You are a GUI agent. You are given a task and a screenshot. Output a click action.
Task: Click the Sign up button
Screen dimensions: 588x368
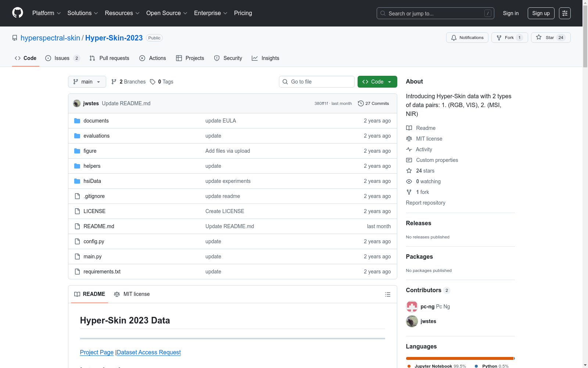[541, 13]
